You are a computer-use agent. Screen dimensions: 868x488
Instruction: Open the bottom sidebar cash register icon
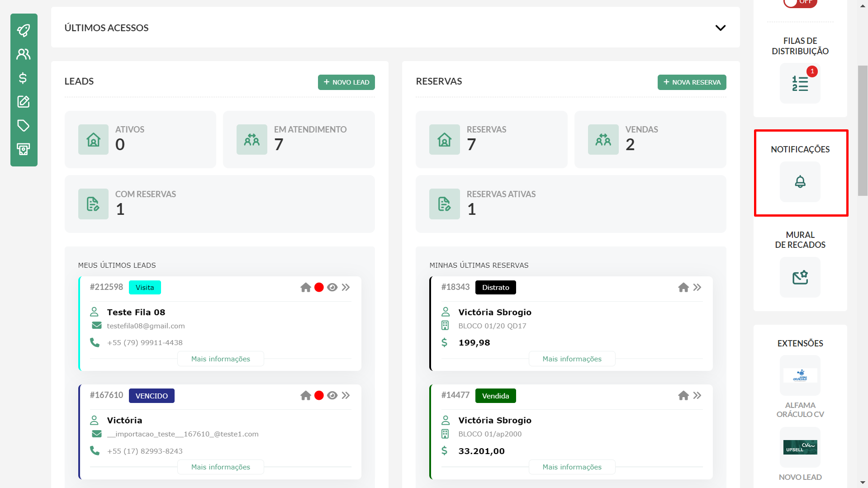pyautogui.click(x=24, y=149)
